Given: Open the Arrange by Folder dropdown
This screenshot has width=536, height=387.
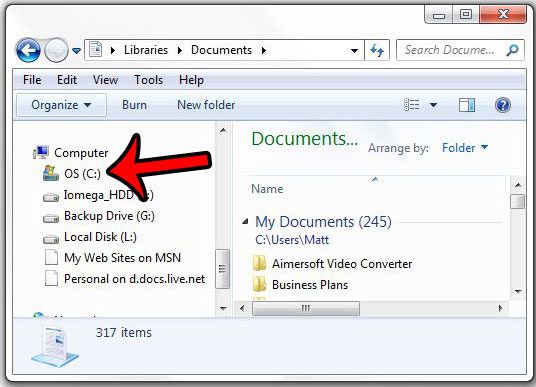Looking at the screenshot, I should tap(465, 148).
